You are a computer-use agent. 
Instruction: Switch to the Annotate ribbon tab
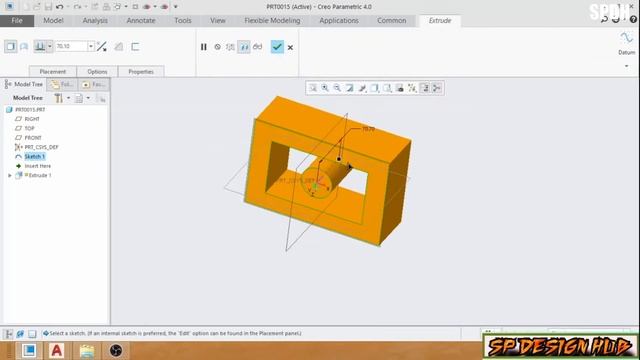pos(141,20)
